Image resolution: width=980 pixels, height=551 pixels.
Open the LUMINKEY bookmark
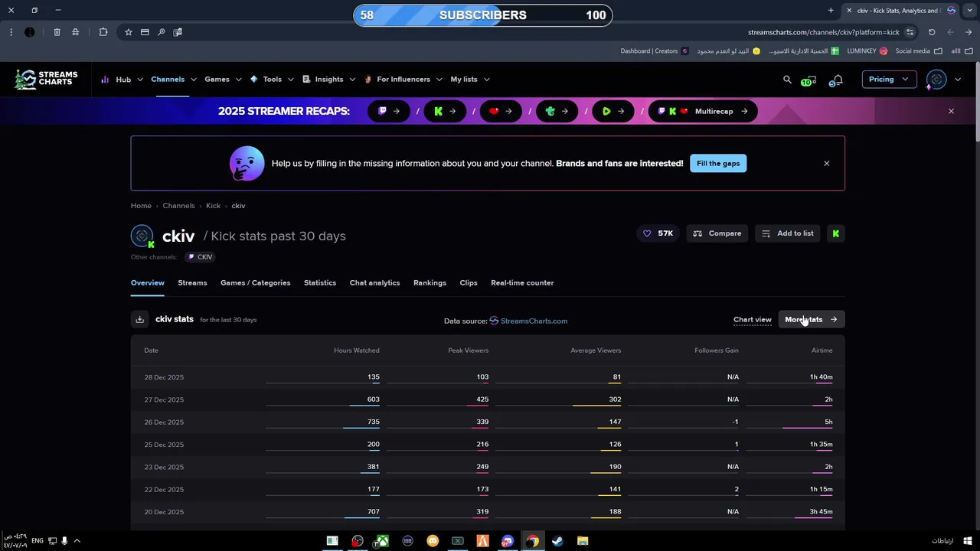867,51
